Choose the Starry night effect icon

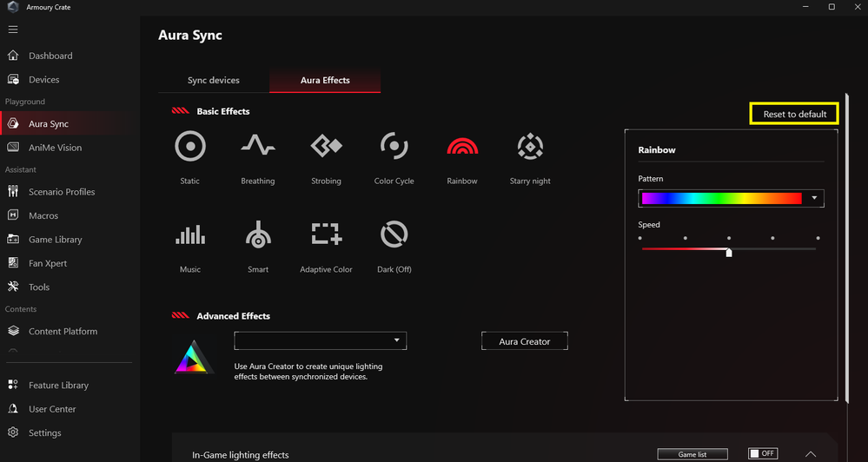[x=530, y=146]
